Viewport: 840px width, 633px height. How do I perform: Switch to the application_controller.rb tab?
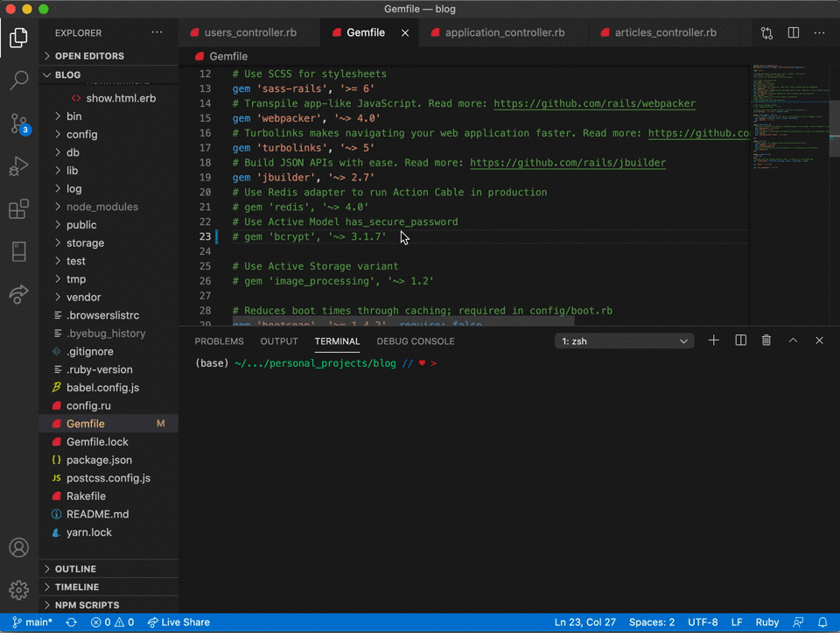tap(503, 32)
